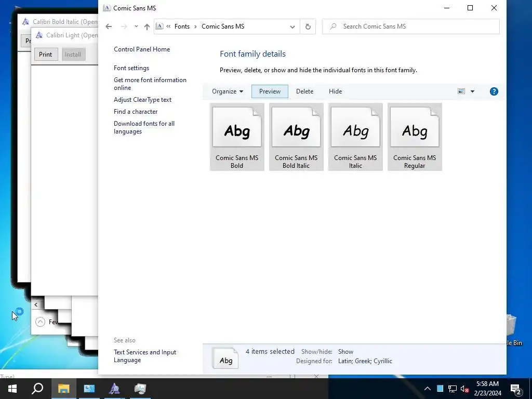
Task: Select the Comic Sans MS Italic font
Action: click(355, 137)
